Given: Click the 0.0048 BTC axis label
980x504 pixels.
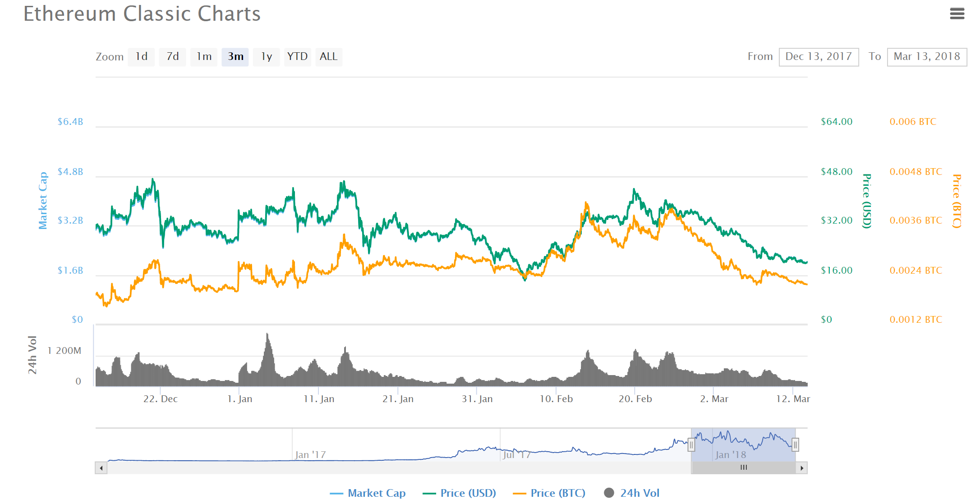Looking at the screenshot, I should coord(916,172).
